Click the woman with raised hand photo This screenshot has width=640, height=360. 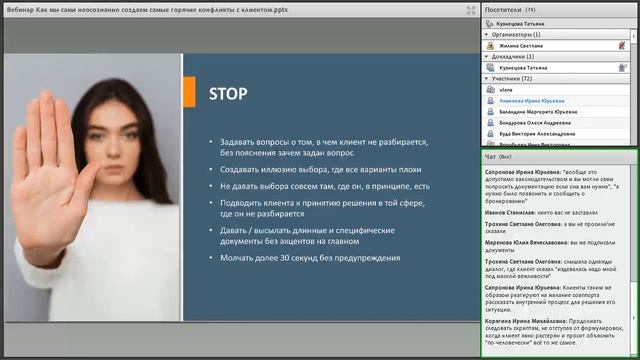(92, 187)
